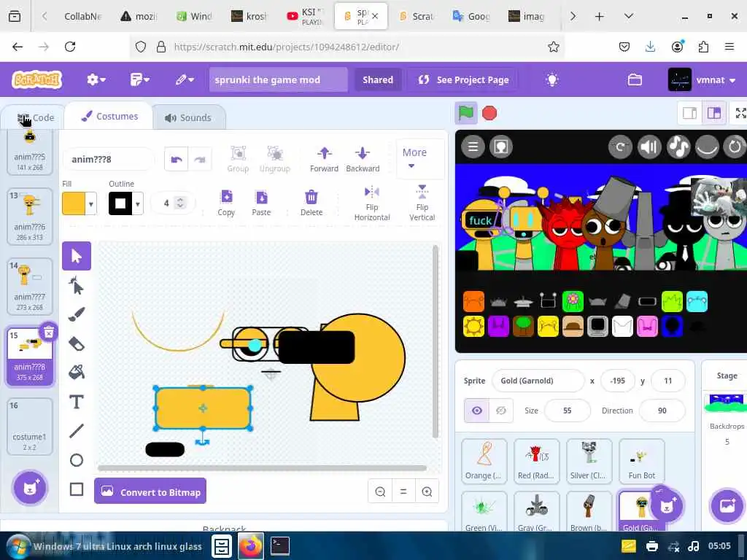
Task: Open the Settings gear menu
Action: tap(96, 80)
